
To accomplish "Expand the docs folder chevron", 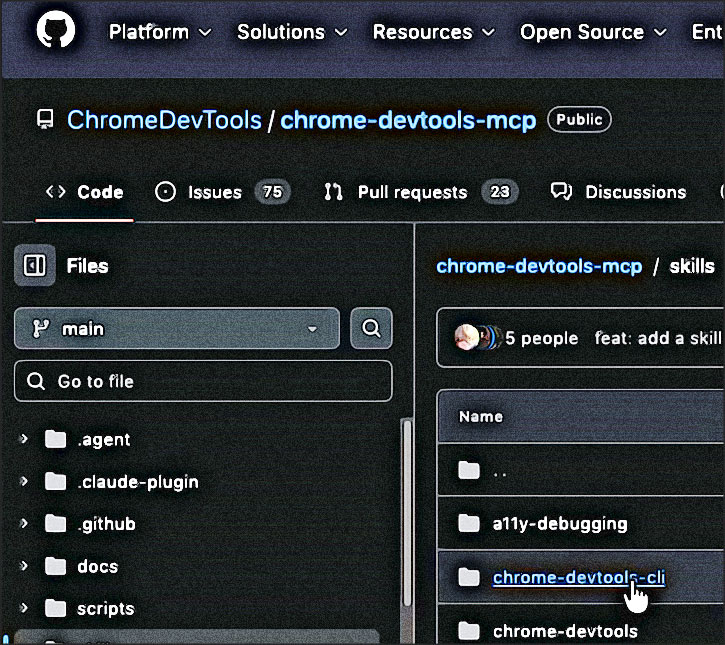I will 23,565.
